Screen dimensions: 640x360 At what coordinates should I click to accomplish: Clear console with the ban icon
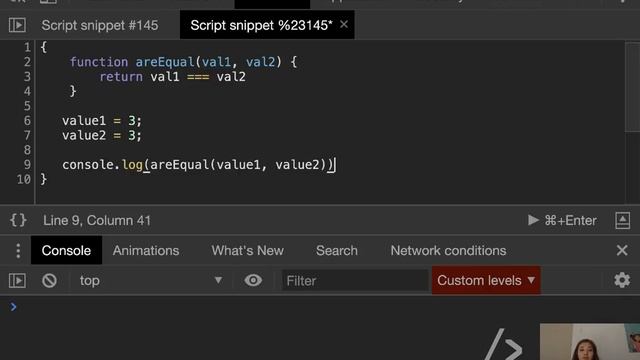pyautogui.click(x=49, y=281)
